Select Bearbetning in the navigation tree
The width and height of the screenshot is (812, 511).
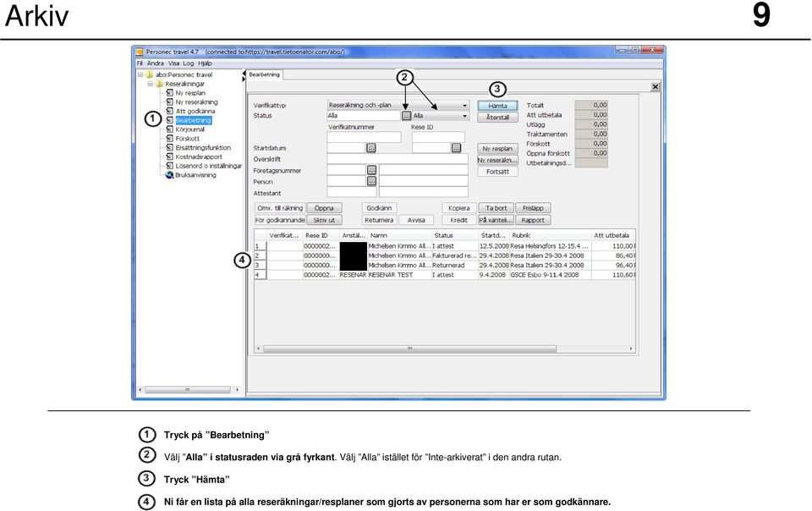193,120
